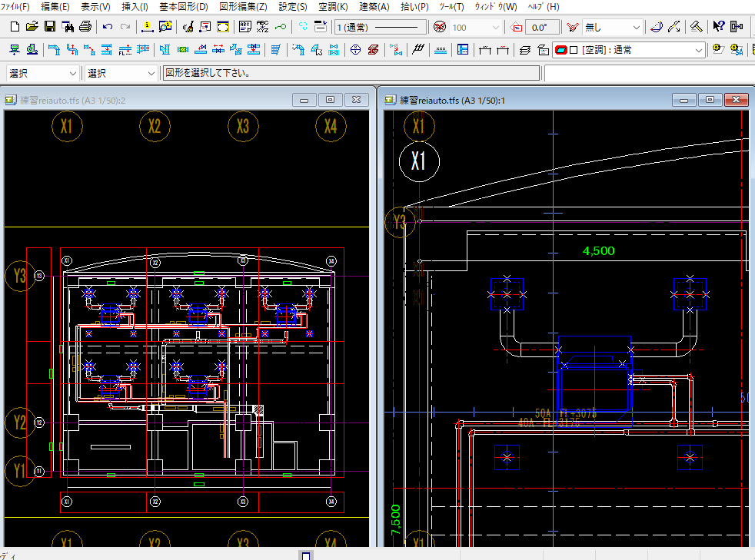Click the hammer tool icon

pos(696,27)
